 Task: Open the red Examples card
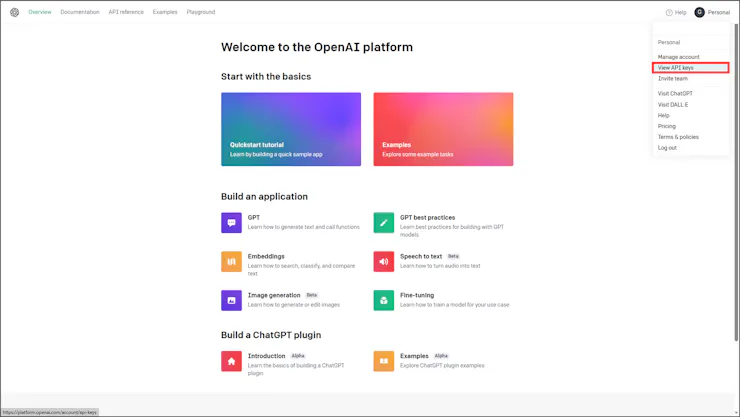click(443, 129)
